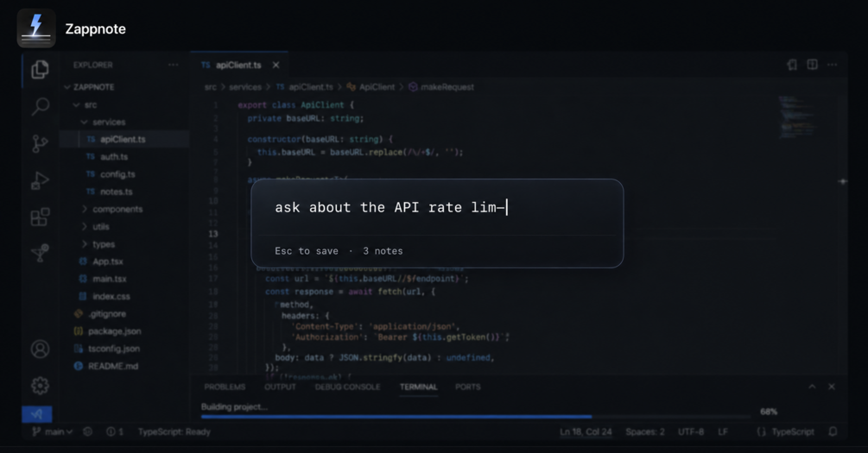
Task: Open App.tsx file
Action: pyautogui.click(x=101, y=261)
